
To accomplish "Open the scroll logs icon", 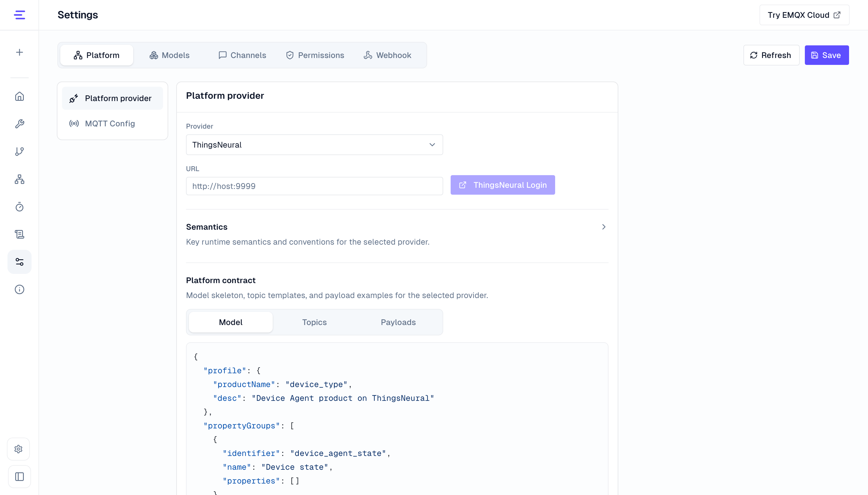I will 19,234.
